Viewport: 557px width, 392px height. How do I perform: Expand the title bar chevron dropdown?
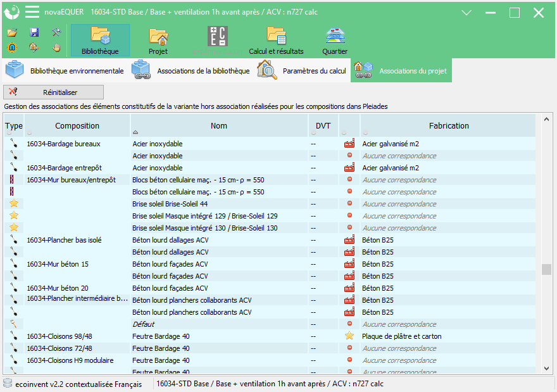point(466,13)
